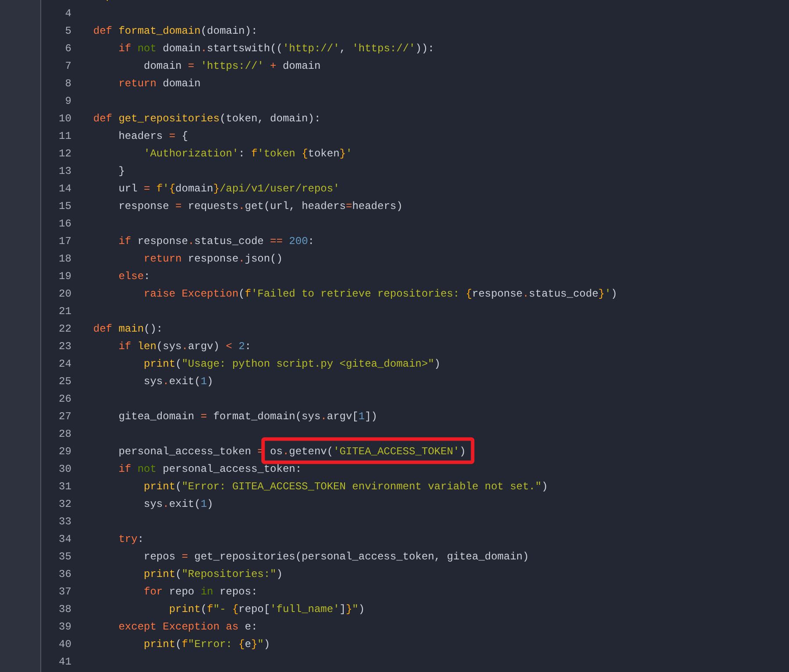Screen dimensions: 789x672
Task: Click the format_domain name on line 5
Action: point(159,31)
